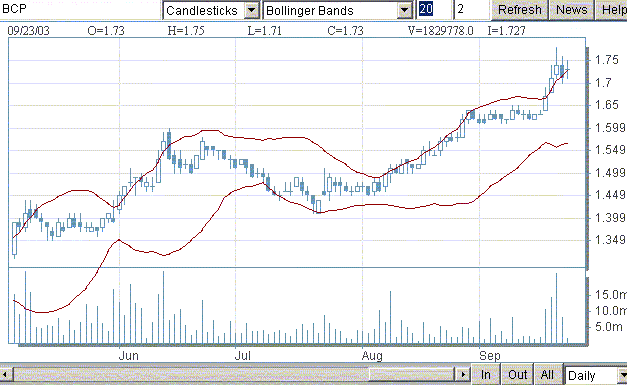The height and width of the screenshot is (385, 627).
Task: Click the right scroll arrow of scrollbar
Action: (x=463, y=375)
